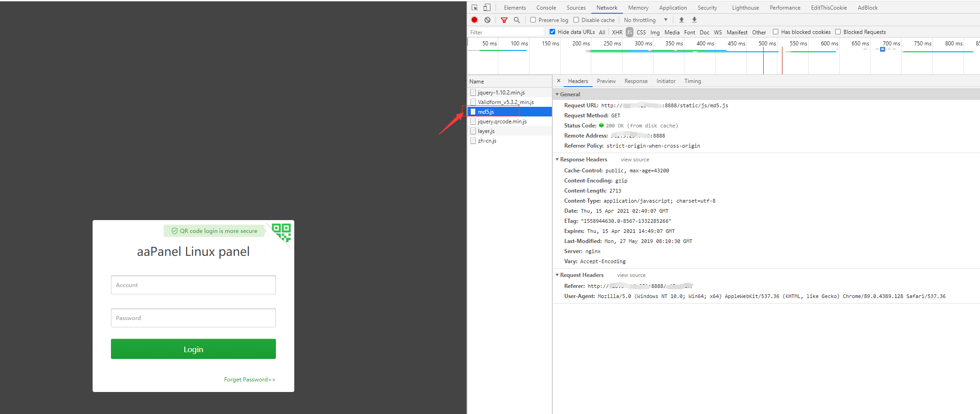Viewport: 980px width, 414px height.
Task: Import HAR file with upload arrow
Action: (682, 20)
